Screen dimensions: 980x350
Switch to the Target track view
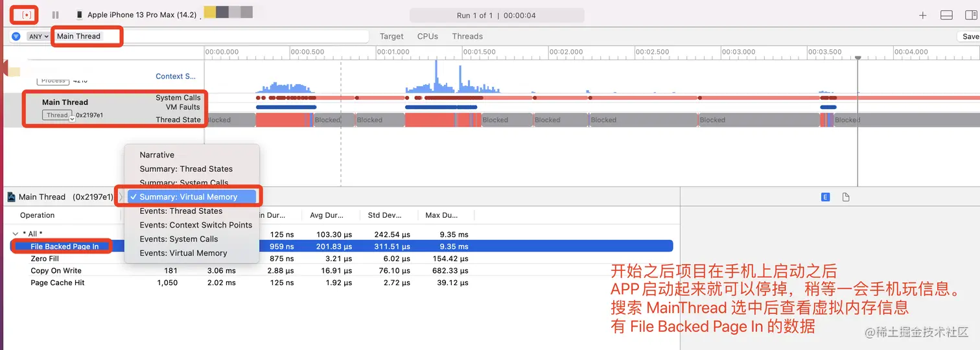[391, 36]
